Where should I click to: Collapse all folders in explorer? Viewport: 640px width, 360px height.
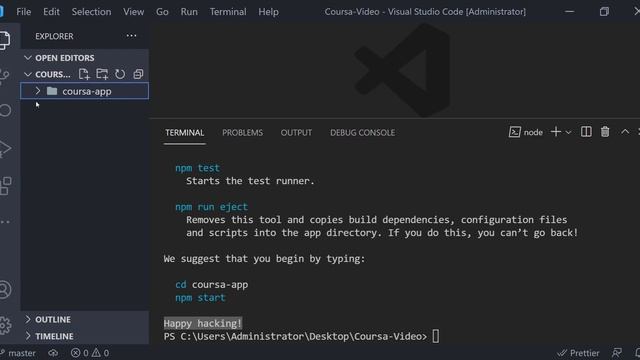pyautogui.click(x=138, y=74)
